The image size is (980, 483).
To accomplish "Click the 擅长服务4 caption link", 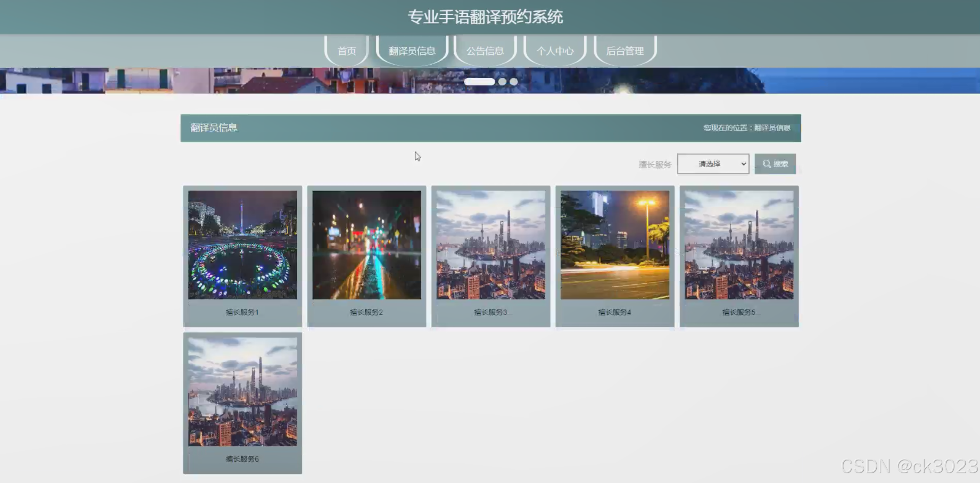I will tap(614, 312).
